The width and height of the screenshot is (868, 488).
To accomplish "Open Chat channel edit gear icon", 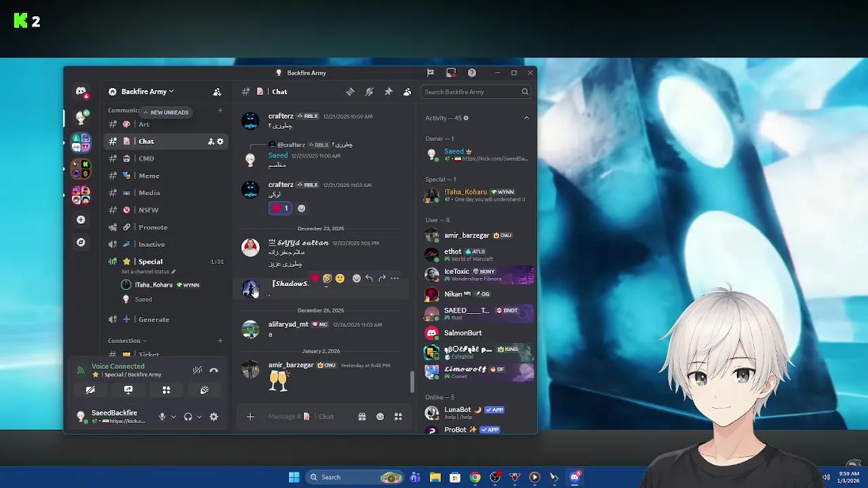I will [220, 142].
